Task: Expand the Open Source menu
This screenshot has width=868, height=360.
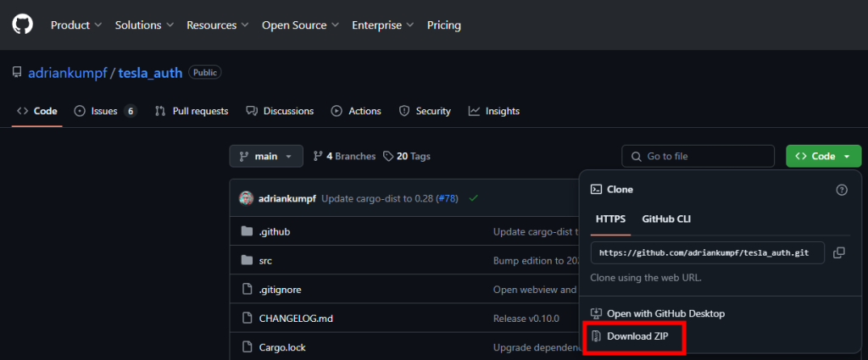Action: 300,25
